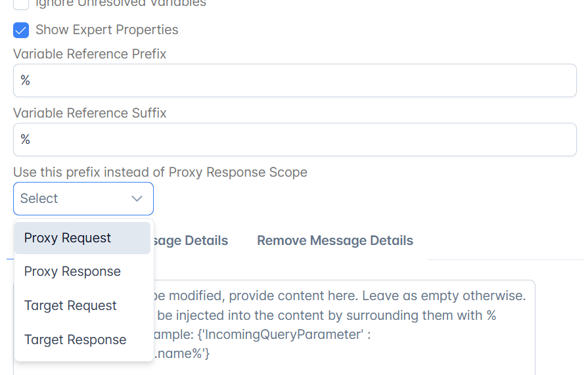Click the Proxy Response Scope prefix label
Image resolution: width=588 pixels, height=375 pixels.
click(160, 172)
